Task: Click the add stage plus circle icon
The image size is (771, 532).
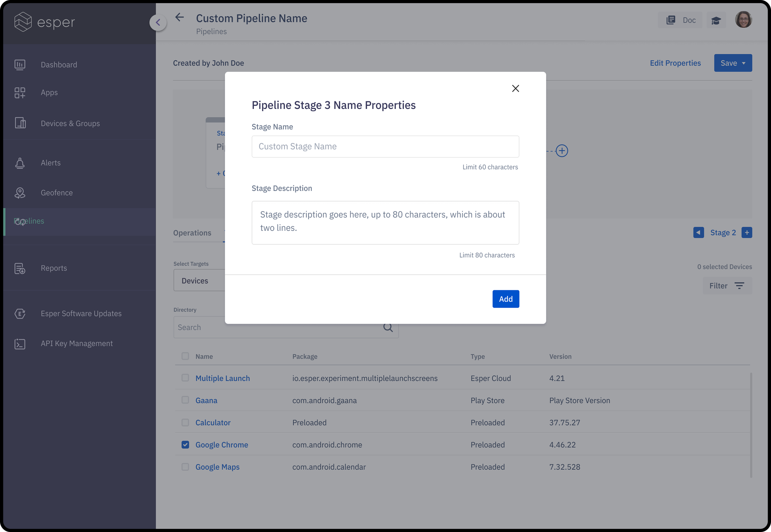Action: (562, 151)
